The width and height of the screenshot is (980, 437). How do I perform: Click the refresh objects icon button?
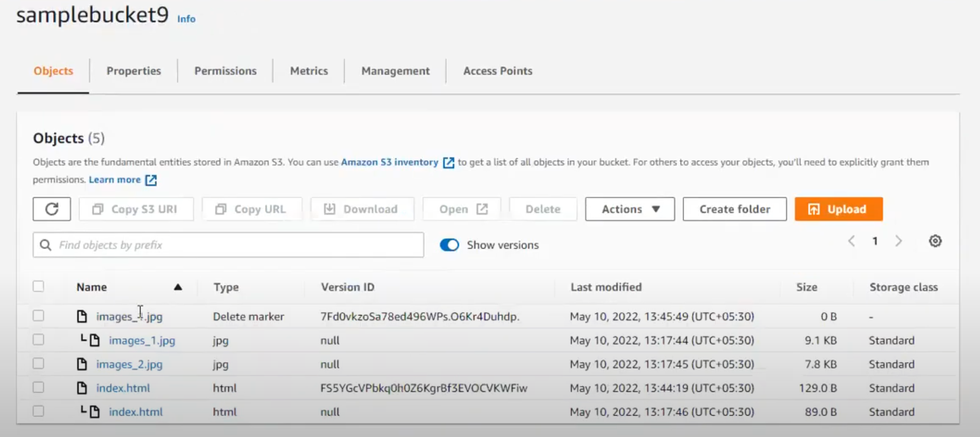[x=51, y=209]
